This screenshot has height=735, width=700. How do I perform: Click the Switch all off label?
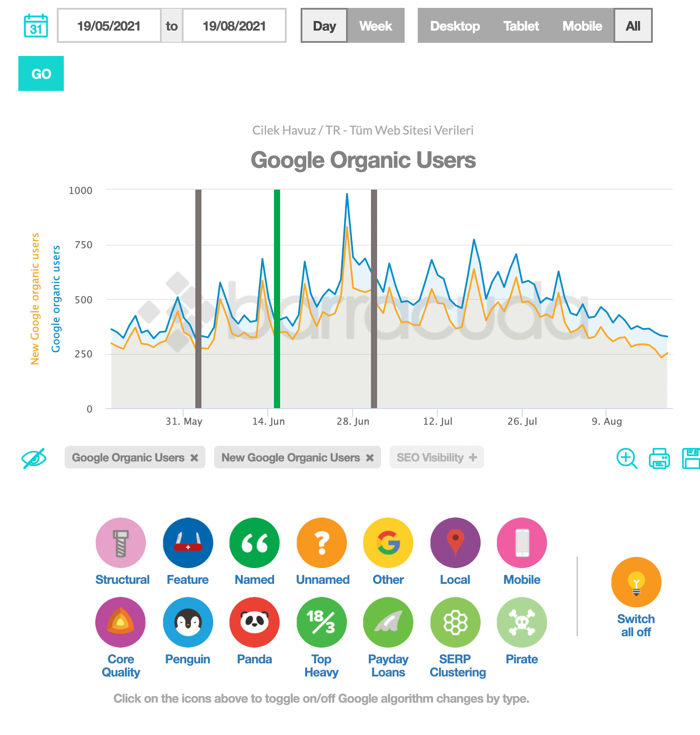click(636, 625)
